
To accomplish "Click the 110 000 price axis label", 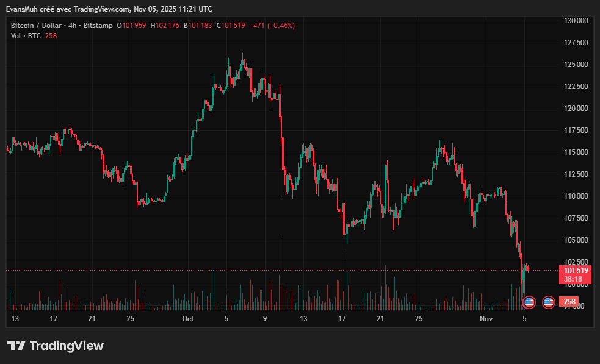I will coord(576,196).
